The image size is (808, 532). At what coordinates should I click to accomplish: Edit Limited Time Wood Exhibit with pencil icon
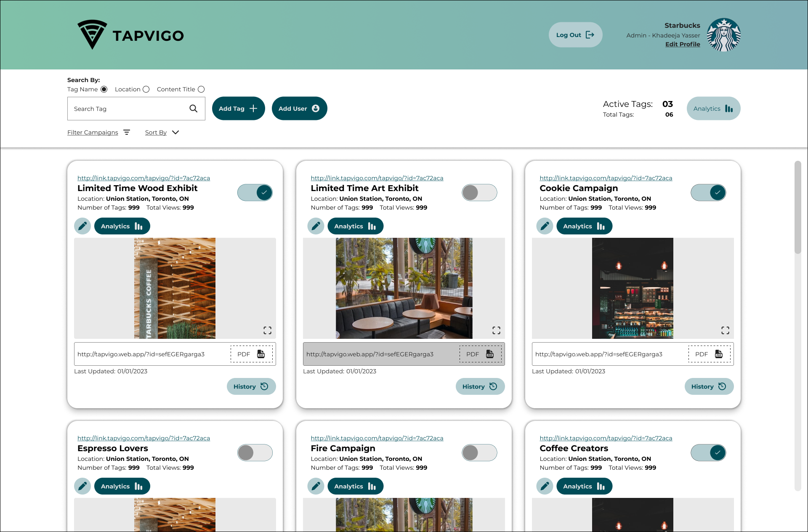click(x=82, y=226)
